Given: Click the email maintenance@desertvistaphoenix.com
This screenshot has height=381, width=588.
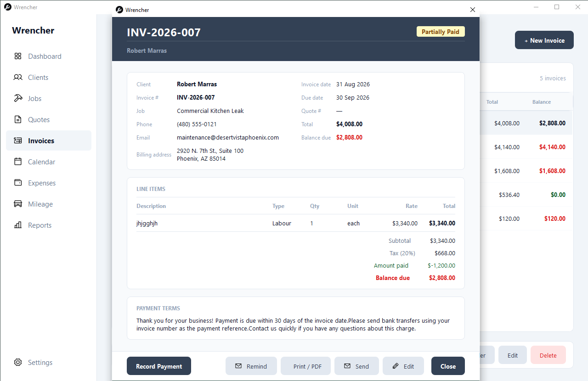Looking at the screenshot, I should 228,137.
